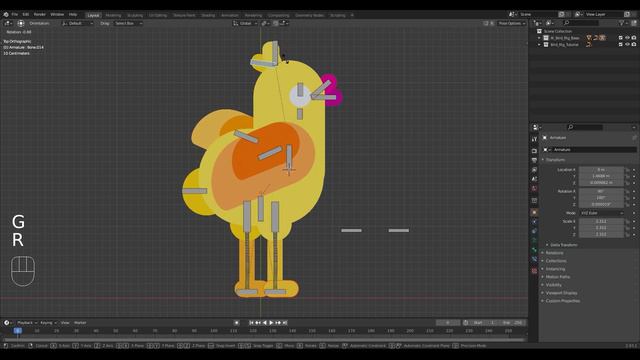Exclude first bird rig collection checkbox
The height and width of the screenshot is (360, 640).
pyautogui.click(x=621, y=38)
